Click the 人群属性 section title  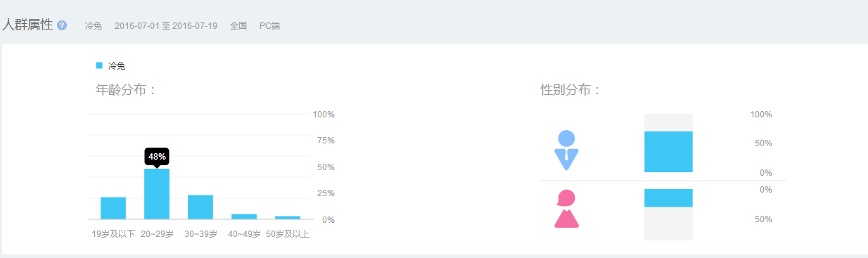tap(27, 25)
